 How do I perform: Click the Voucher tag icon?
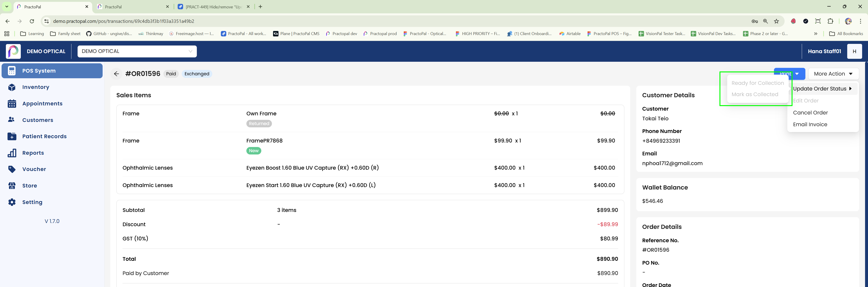pos(12,169)
